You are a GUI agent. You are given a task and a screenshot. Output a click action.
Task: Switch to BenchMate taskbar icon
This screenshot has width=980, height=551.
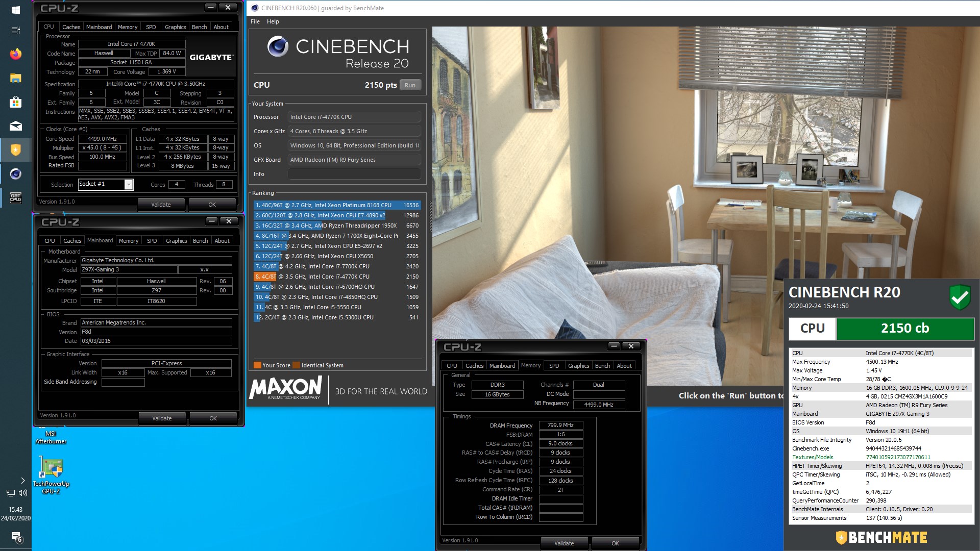coord(15,150)
